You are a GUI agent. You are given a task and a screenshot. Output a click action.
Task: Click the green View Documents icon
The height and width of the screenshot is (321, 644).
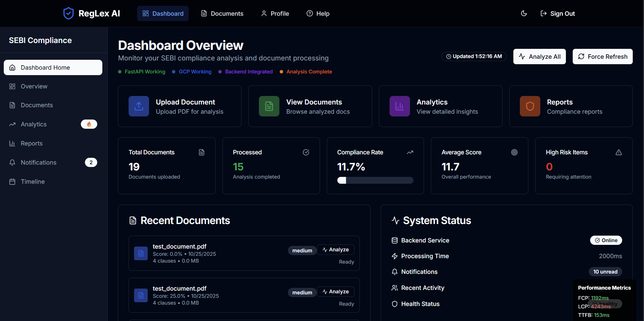(269, 106)
